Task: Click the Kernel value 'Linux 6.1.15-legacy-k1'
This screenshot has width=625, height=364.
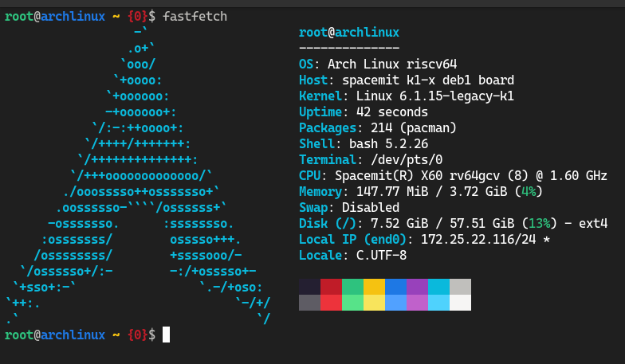Action: click(x=435, y=96)
